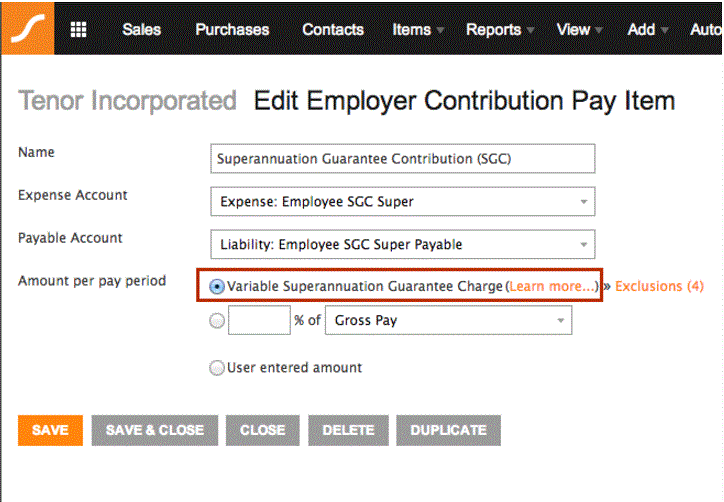Select Variable Superannuation Guarantee Charge radio
Screen dimensions: 724x502
217,287
